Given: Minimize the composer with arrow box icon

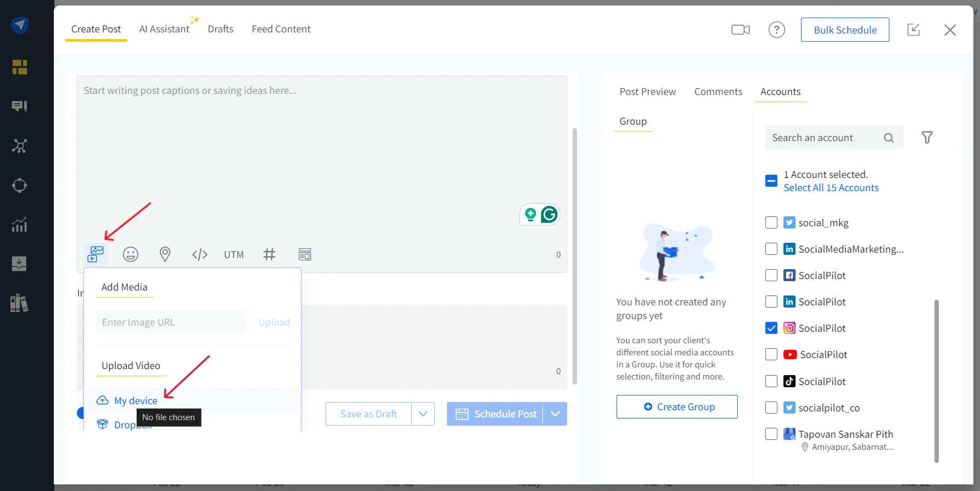Looking at the screenshot, I should tap(914, 30).
